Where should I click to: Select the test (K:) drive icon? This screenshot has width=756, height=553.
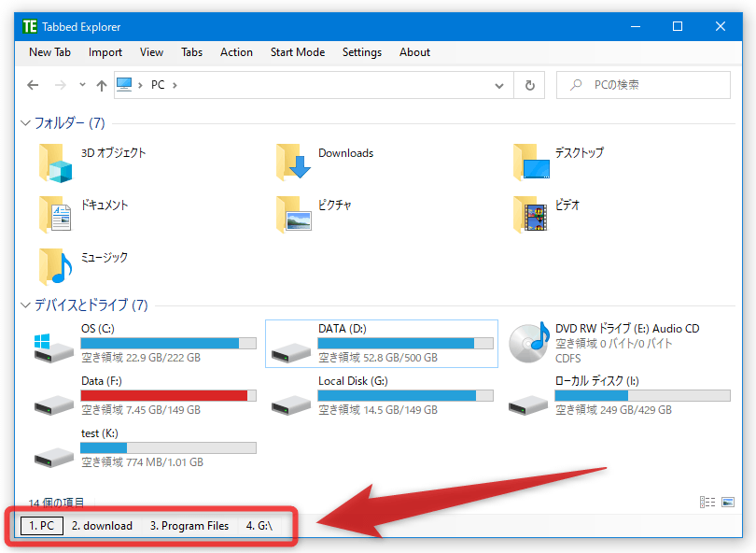(x=53, y=457)
